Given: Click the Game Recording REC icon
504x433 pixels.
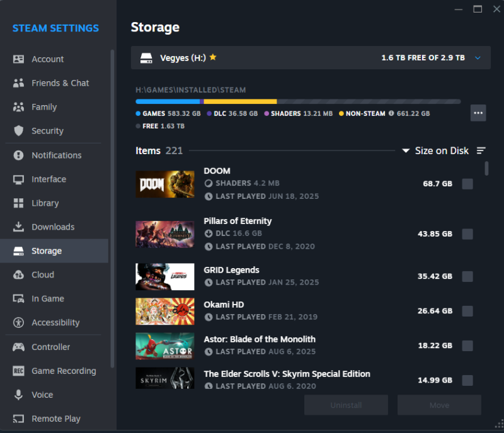Looking at the screenshot, I should [x=18, y=371].
